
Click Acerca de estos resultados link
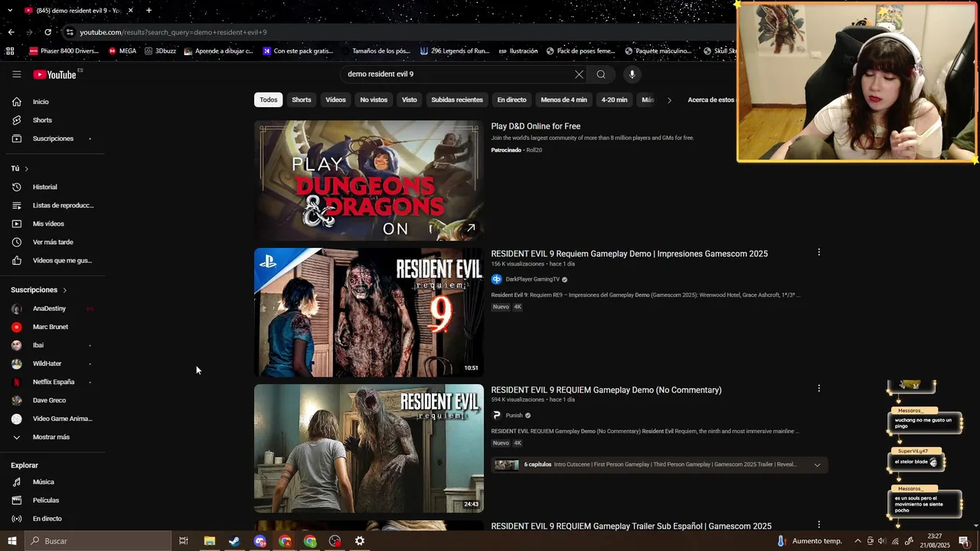click(710, 99)
